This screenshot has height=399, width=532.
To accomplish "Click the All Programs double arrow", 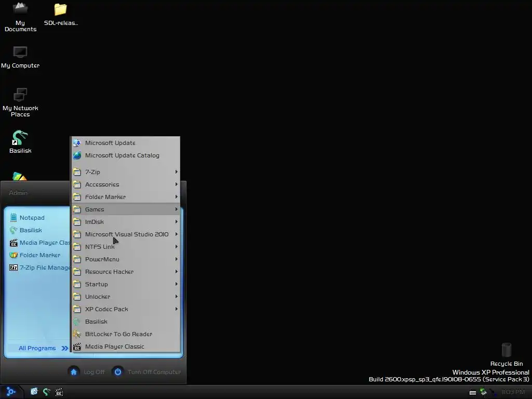I will coord(64,348).
